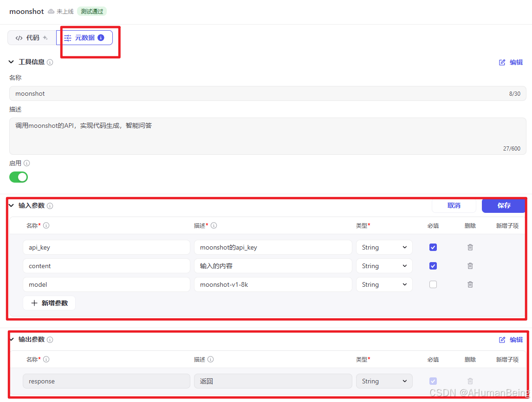Click the info icon next to 输入参数
This screenshot has height=402, width=532.
pyautogui.click(x=50, y=205)
